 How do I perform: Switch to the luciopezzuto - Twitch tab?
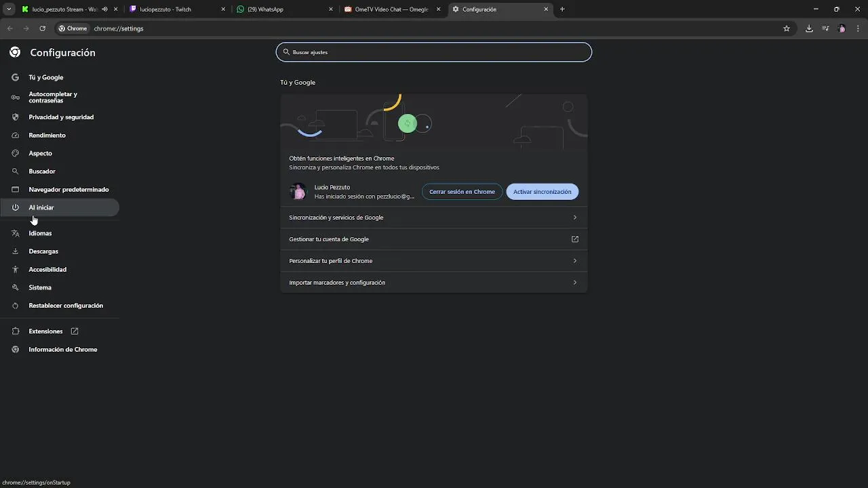point(178,9)
